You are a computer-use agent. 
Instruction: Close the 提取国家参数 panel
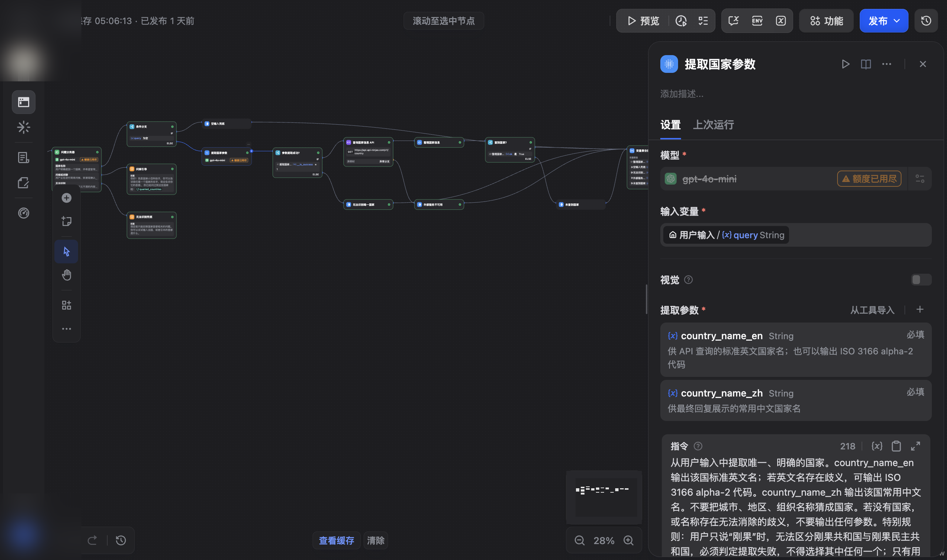[x=923, y=64]
